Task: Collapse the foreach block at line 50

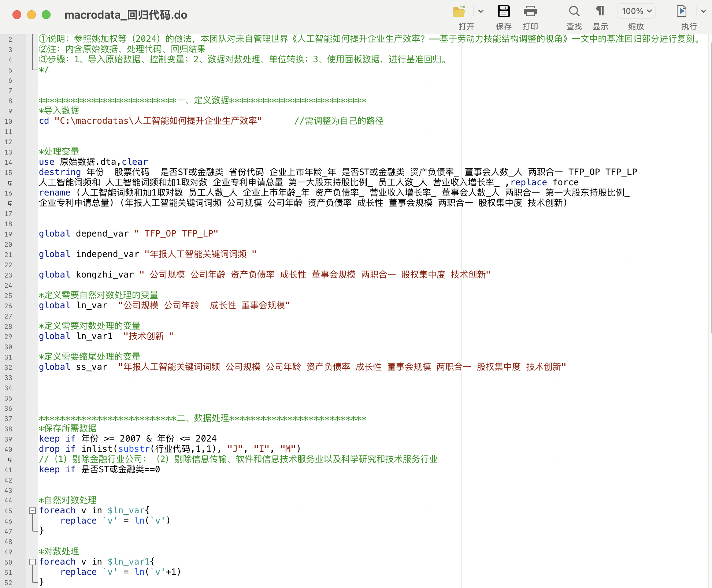Action: pos(33,562)
